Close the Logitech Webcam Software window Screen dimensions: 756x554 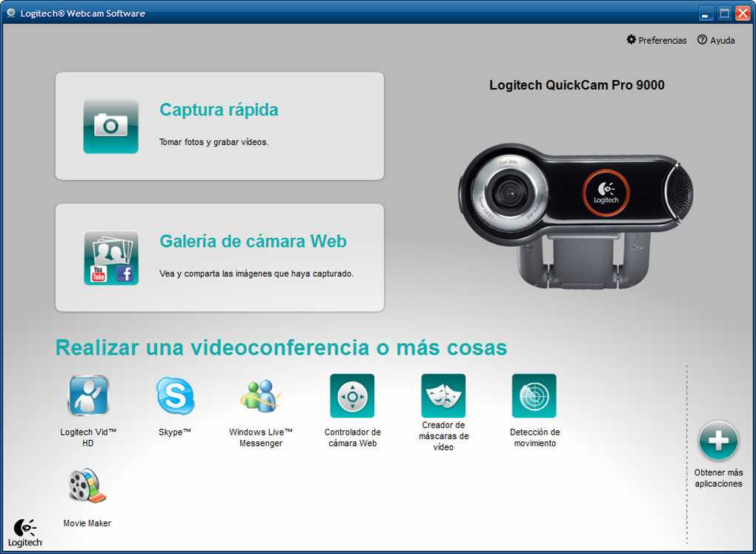click(743, 13)
